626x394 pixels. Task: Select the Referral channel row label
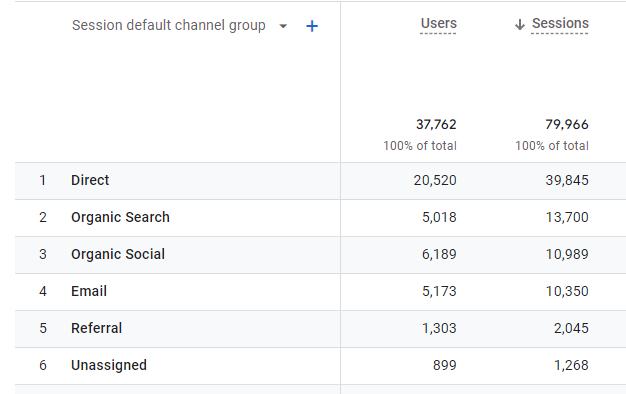(x=96, y=329)
